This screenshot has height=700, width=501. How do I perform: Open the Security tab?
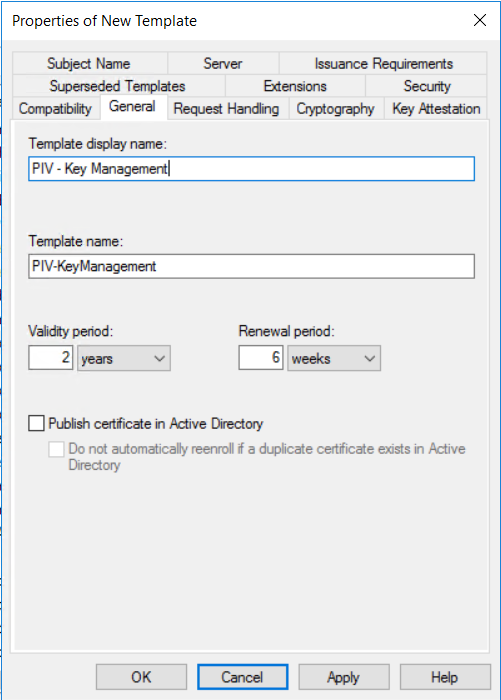click(426, 86)
